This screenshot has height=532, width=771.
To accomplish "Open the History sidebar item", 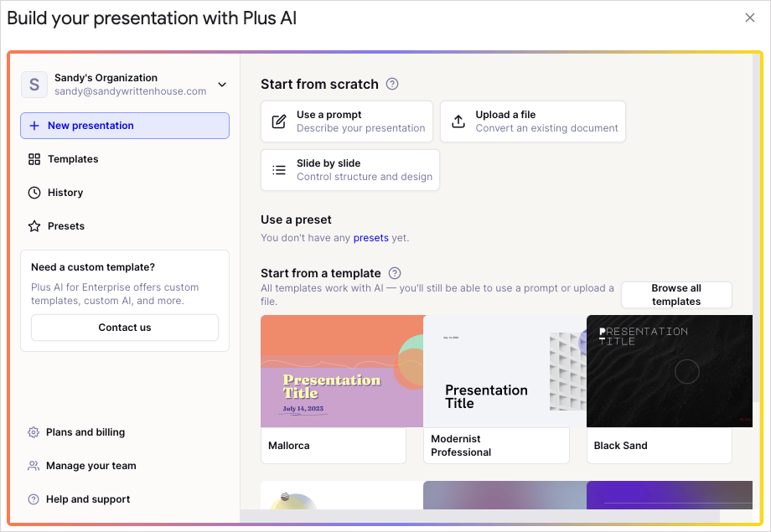I will click(125, 193).
